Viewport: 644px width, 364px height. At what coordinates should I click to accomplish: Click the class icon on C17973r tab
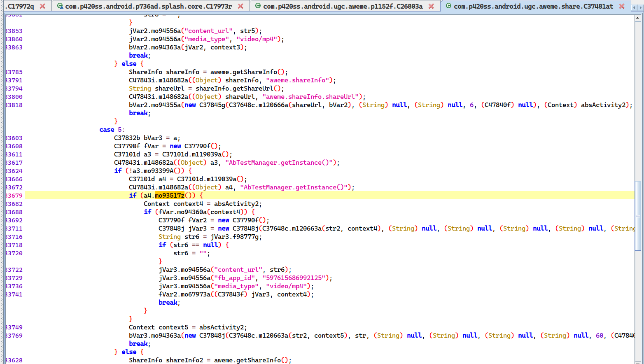[60, 6]
